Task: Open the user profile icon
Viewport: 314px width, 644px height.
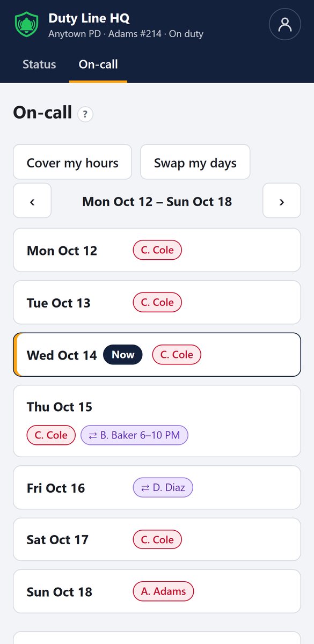Action: pos(285,25)
